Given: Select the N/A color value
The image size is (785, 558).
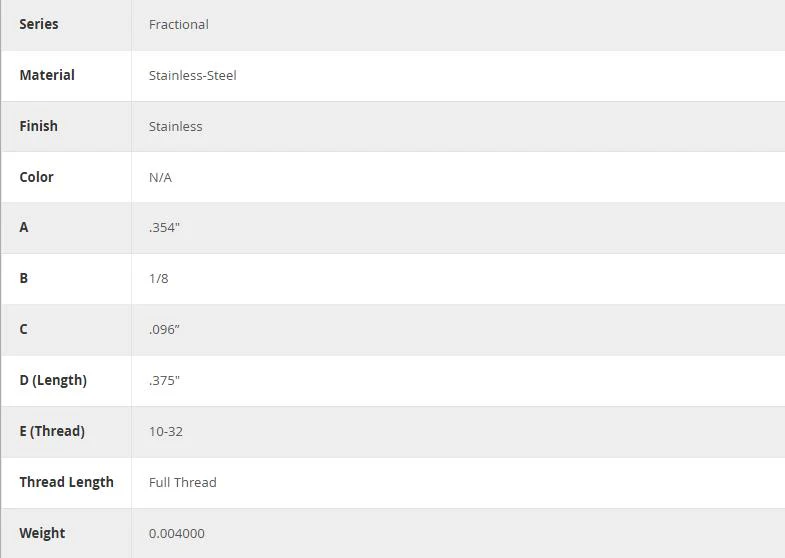Looking at the screenshot, I should (x=160, y=178).
